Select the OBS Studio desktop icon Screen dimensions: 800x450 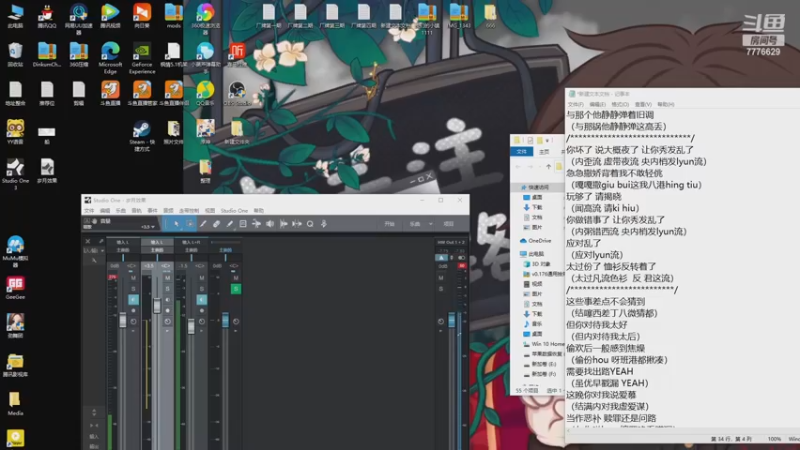coord(236,94)
